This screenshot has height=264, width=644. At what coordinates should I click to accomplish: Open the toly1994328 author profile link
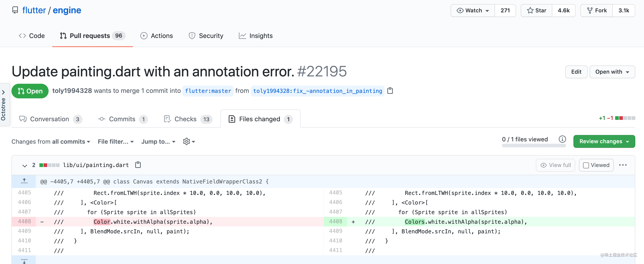pos(72,91)
